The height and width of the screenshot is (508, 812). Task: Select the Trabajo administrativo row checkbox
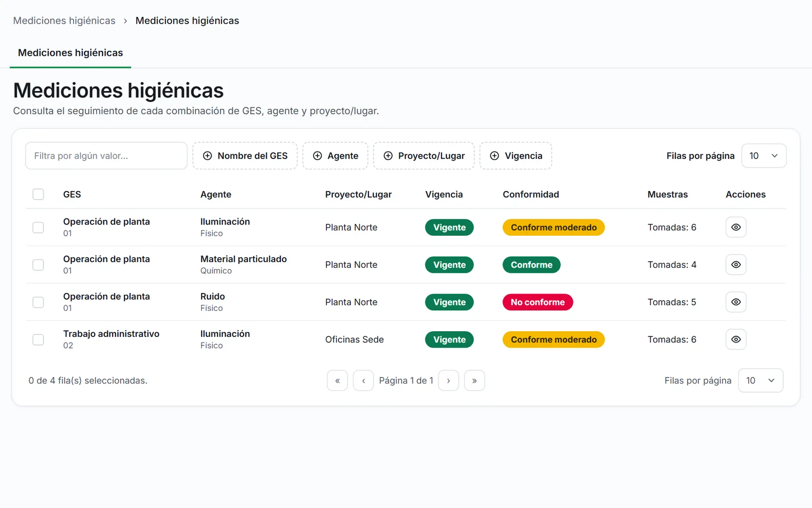[x=38, y=339]
